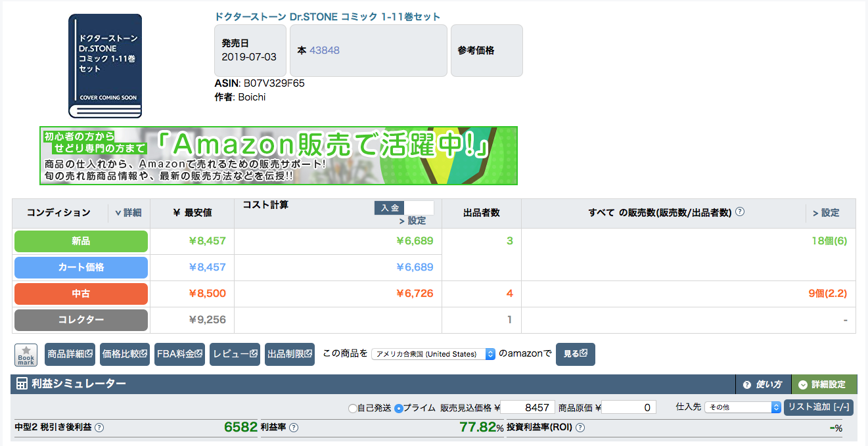Click the リスト追加 button

point(819,407)
